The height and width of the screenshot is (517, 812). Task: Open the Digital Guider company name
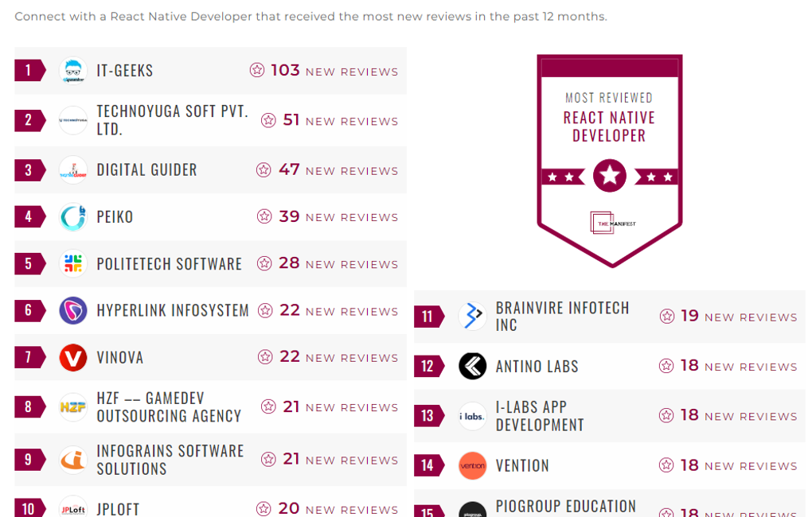(146, 170)
